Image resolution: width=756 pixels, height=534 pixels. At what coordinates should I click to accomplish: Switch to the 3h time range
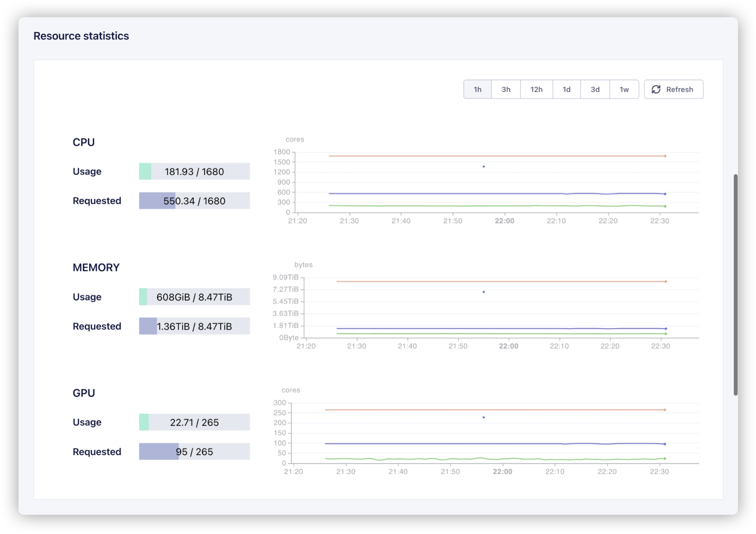click(x=506, y=89)
